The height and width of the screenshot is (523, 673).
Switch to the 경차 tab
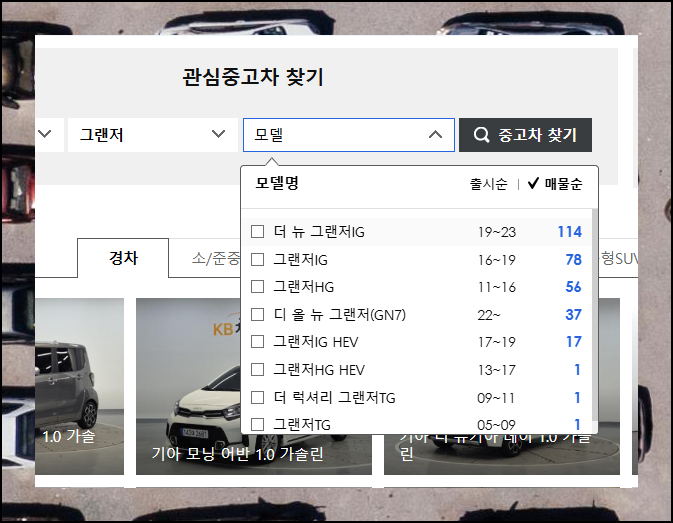click(123, 258)
